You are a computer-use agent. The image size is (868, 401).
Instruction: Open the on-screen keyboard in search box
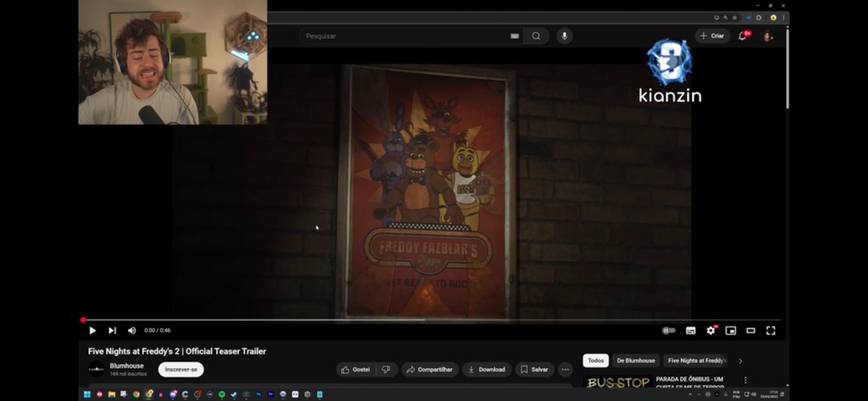pyautogui.click(x=514, y=35)
